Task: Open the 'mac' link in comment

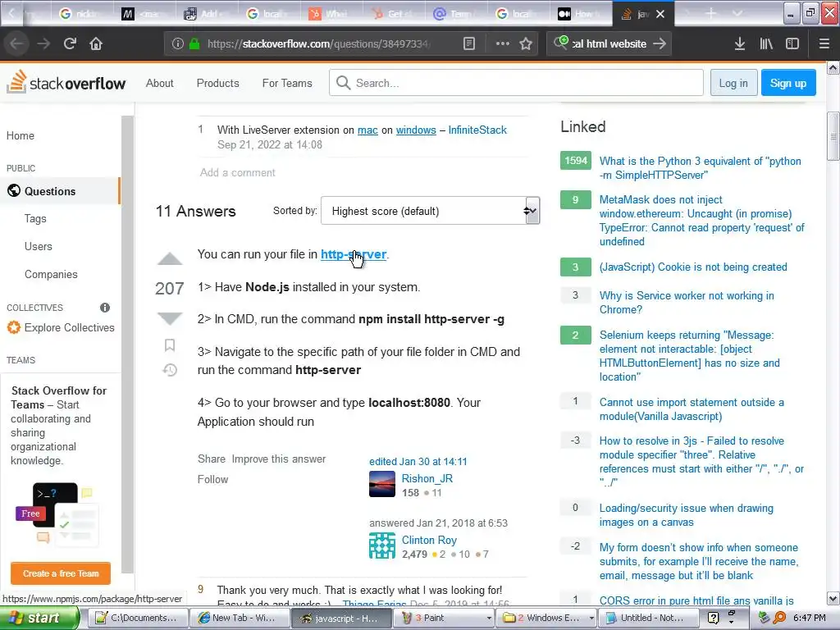Action: 367,130
